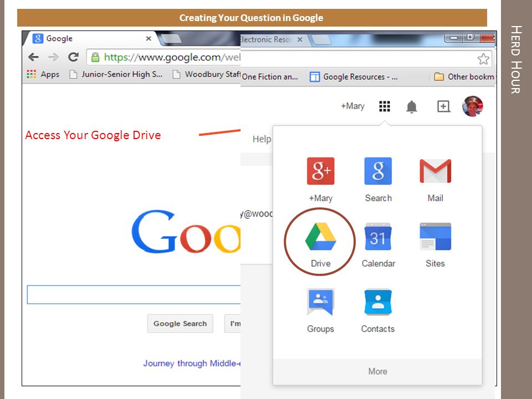Open the Groups app icon

coord(320,301)
